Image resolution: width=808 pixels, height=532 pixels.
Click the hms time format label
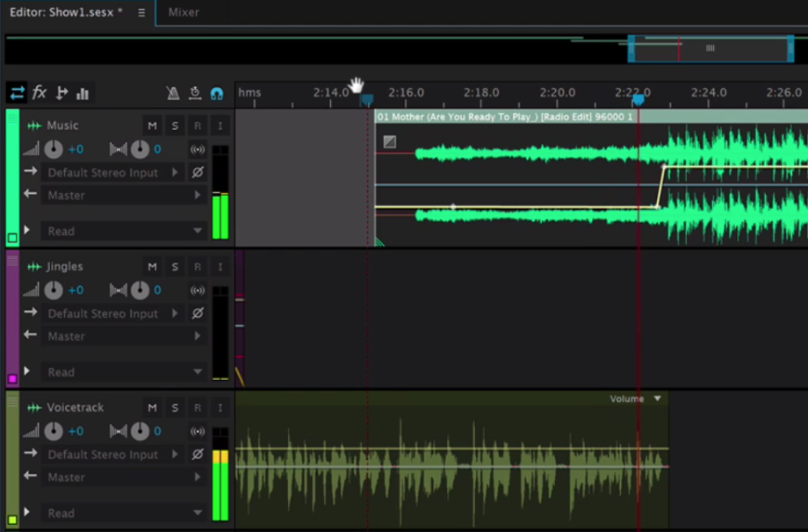click(249, 93)
